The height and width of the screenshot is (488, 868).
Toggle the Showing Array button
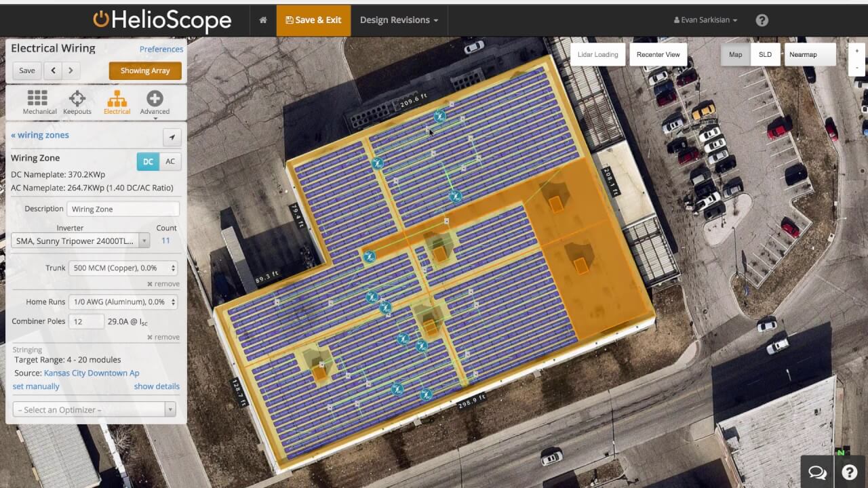click(144, 70)
